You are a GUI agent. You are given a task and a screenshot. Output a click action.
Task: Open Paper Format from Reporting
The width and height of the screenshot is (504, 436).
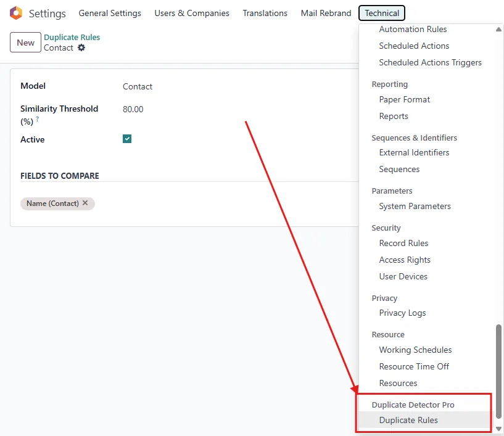pyautogui.click(x=404, y=100)
